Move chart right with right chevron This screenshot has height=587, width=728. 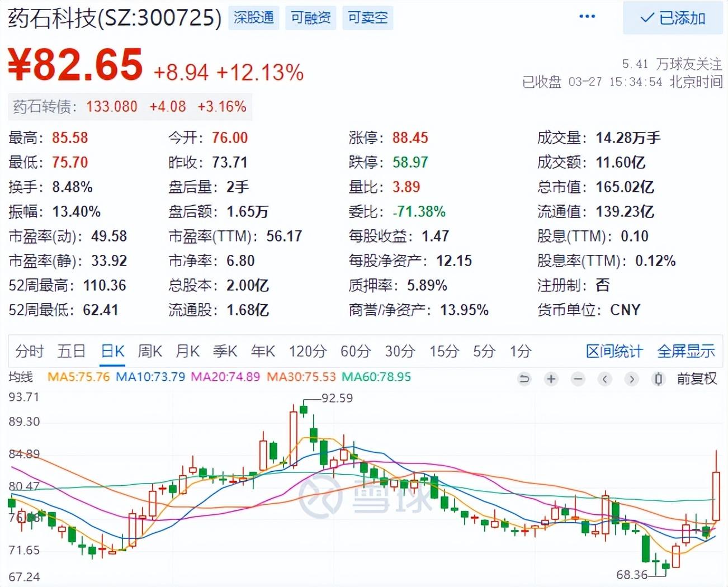[x=631, y=379]
